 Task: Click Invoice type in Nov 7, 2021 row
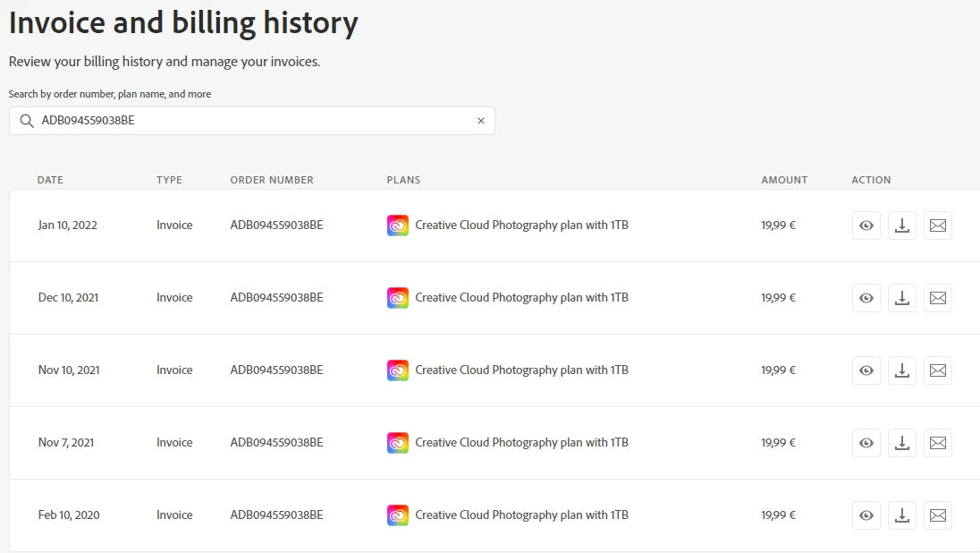tap(174, 443)
